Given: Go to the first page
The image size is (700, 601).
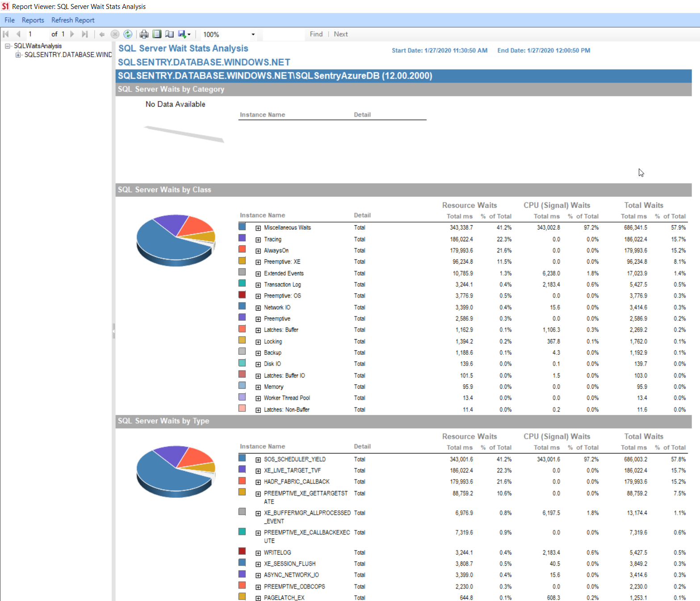Looking at the screenshot, I should click(6, 34).
